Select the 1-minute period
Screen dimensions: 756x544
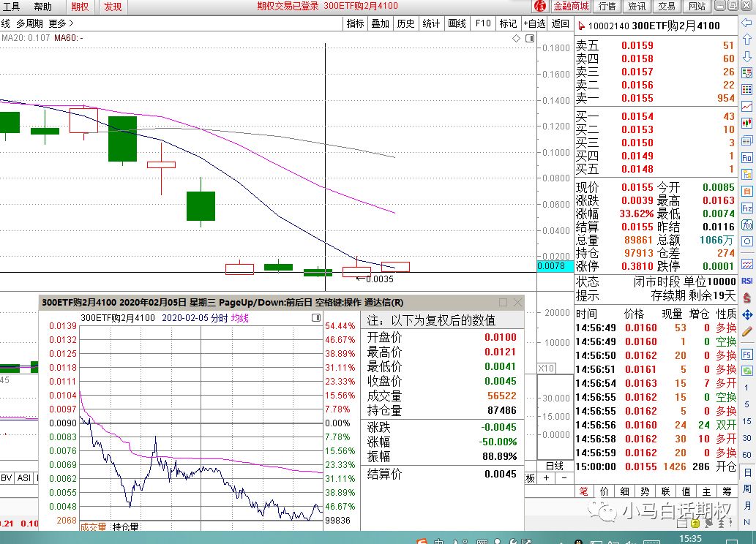(746, 388)
